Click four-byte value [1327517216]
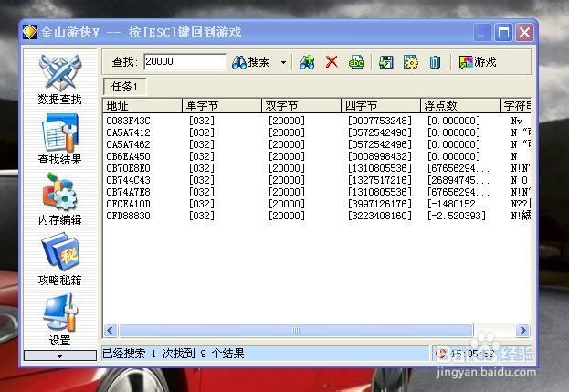569x392 pixels. [380, 180]
